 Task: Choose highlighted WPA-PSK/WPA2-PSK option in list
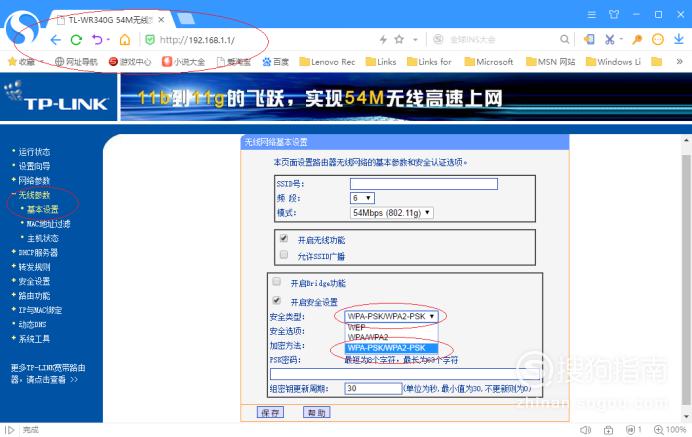click(x=391, y=348)
